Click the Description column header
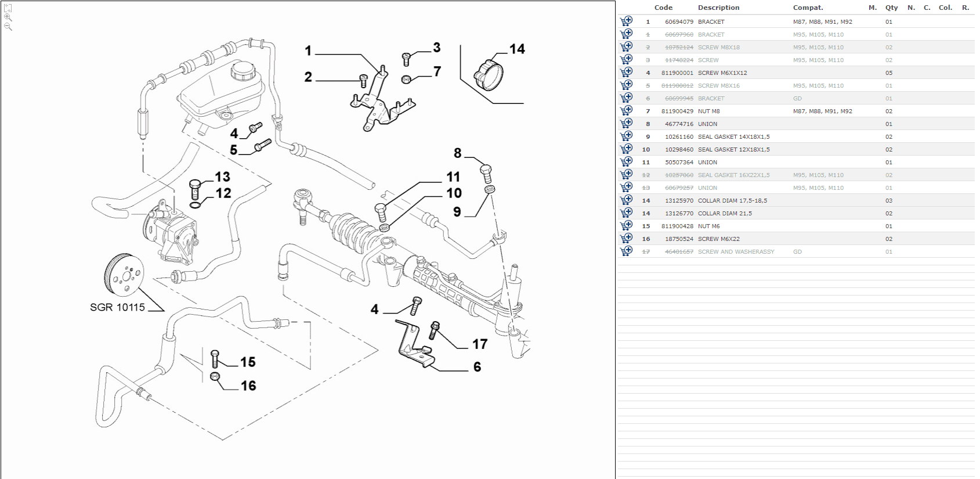980x479 pixels. tap(718, 8)
